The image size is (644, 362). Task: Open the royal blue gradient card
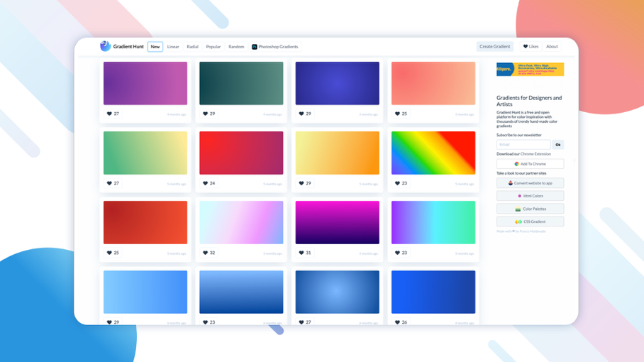tap(433, 292)
